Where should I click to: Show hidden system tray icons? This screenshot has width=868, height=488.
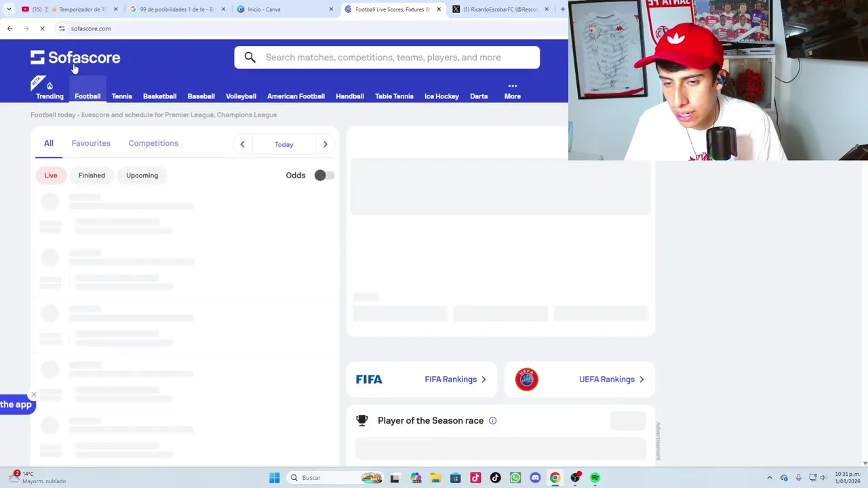(x=769, y=478)
